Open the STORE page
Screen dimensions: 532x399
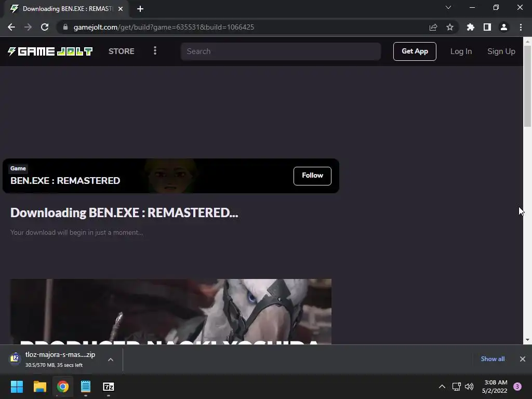tap(121, 51)
